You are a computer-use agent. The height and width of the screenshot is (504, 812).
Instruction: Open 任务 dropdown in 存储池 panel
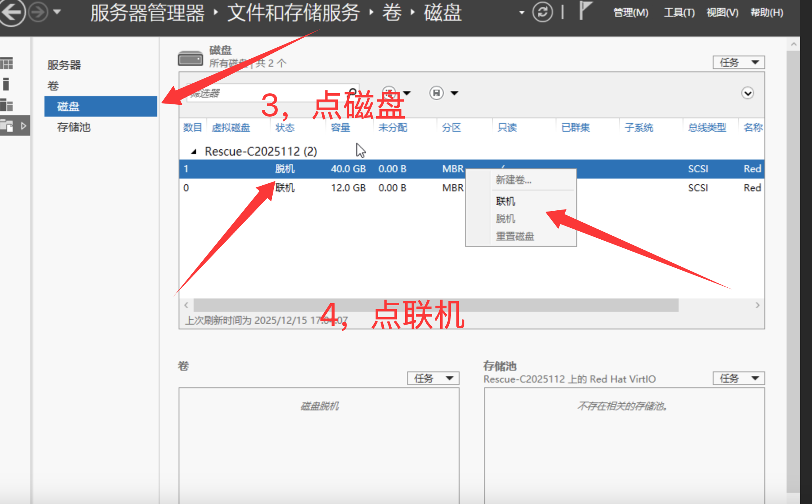[x=738, y=378]
